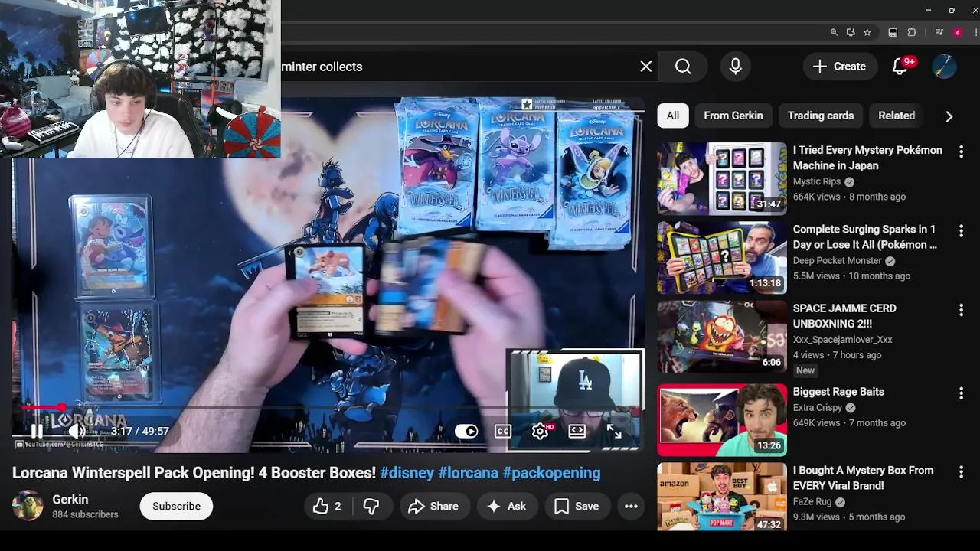Image resolution: width=980 pixels, height=551 pixels.
Task: Save the video to playlist
Action: tap(577, 506)
